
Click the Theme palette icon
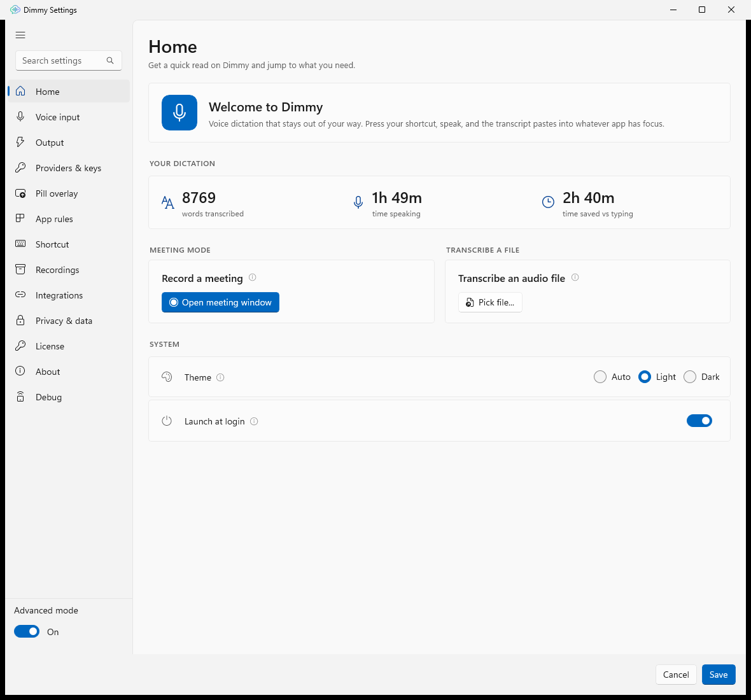click(167, 377)
